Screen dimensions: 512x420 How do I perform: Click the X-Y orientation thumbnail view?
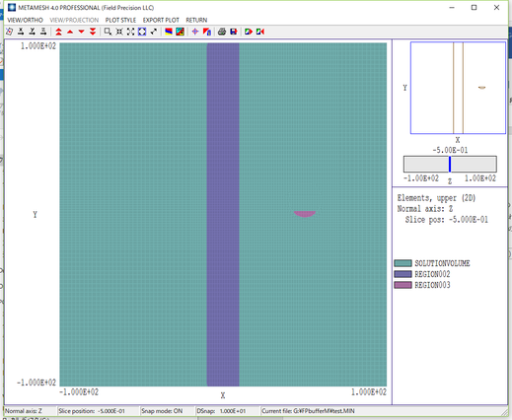coord(458,88)
